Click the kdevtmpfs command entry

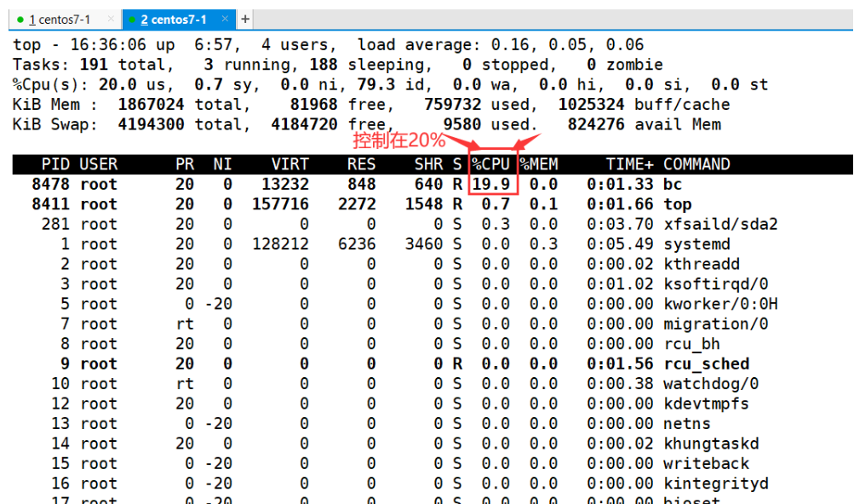pyautogui.click(x=706, y=404)
